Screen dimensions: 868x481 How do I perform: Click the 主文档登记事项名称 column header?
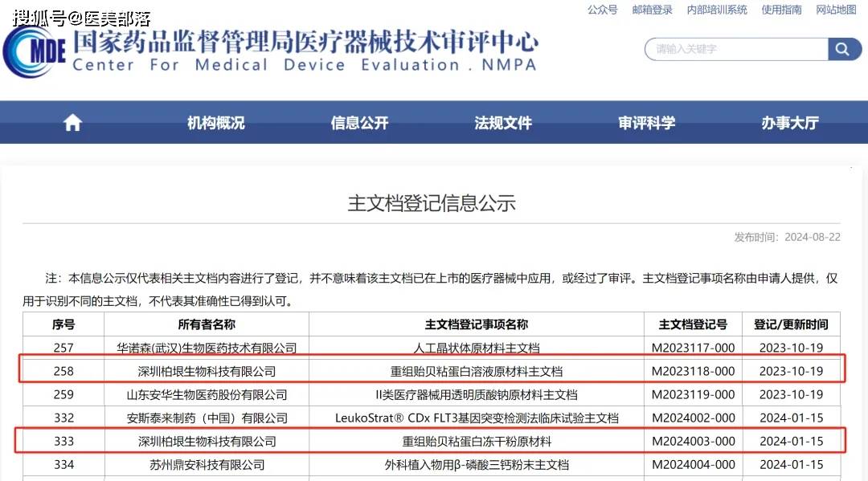(476, 324)
